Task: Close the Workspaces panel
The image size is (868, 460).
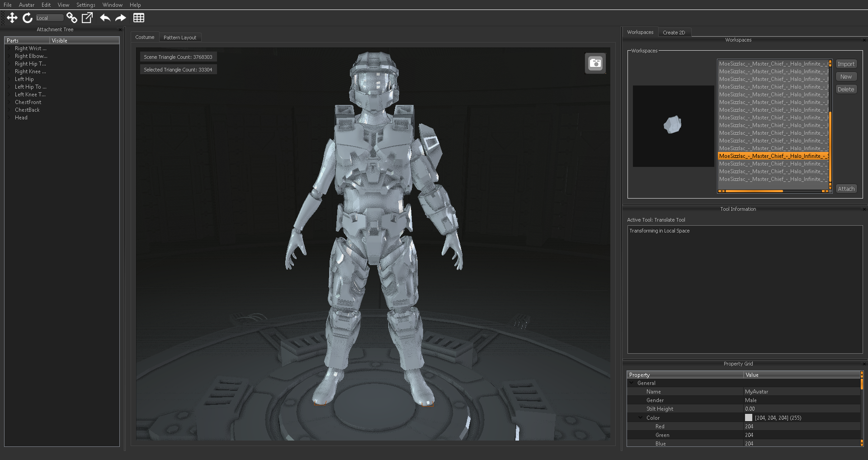Action: coord(864,40)
